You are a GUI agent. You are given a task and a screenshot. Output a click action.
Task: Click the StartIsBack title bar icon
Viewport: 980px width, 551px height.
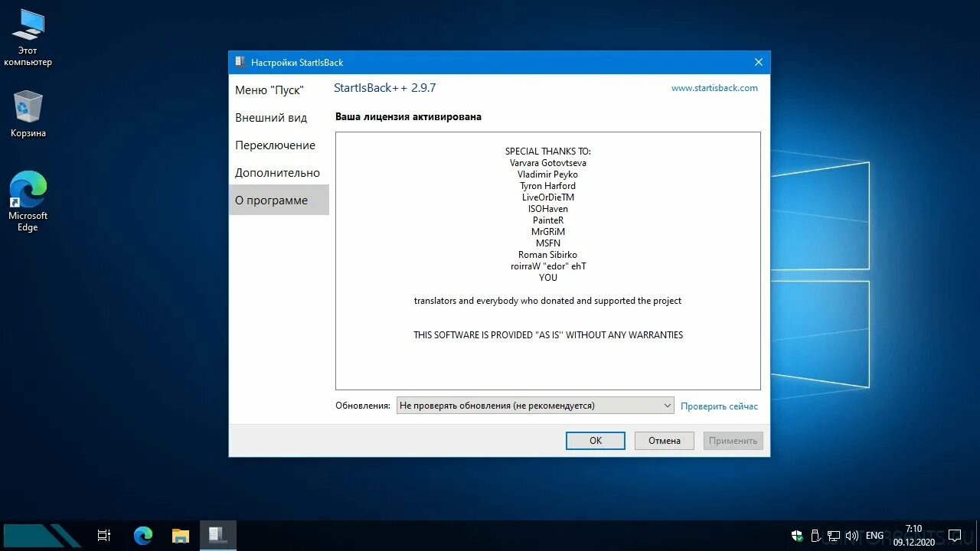click(x=240, y=62)
